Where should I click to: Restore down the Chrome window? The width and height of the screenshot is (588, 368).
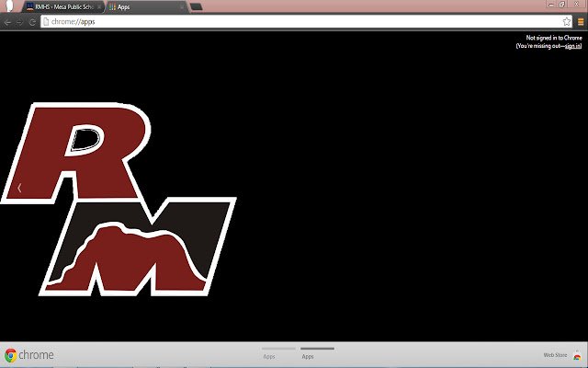tap(562, 4)
